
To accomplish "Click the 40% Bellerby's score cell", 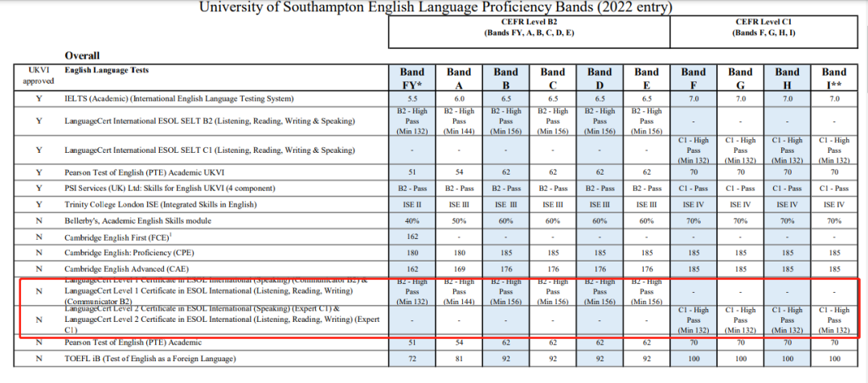I will pyautogui.click(x=411, y=220).
